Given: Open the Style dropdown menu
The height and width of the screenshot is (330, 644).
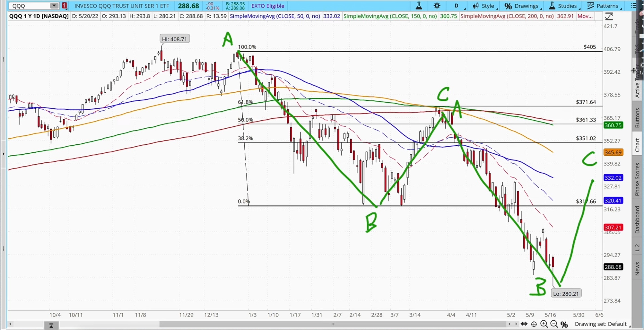Looking at the screenshot, I should [485, 6].
